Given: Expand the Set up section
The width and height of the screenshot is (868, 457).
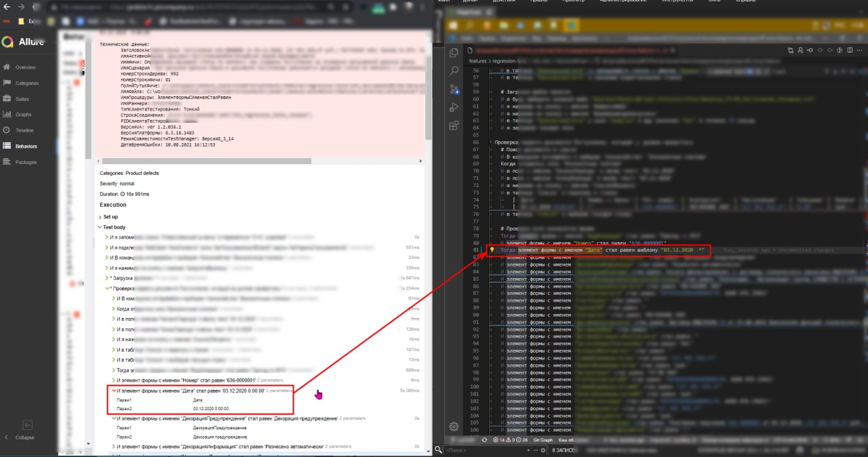Looking at the screenshot, I should tap(108, 216).
